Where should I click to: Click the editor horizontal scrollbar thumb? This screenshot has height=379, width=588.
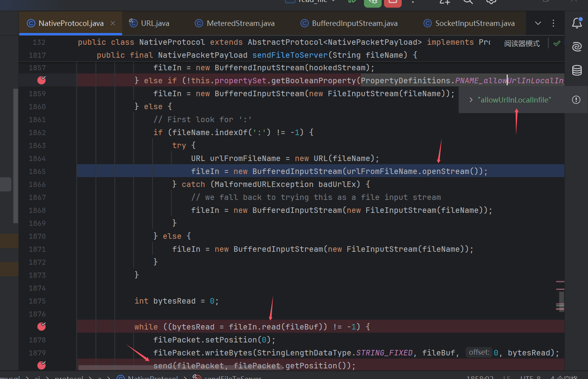point(181,368)
